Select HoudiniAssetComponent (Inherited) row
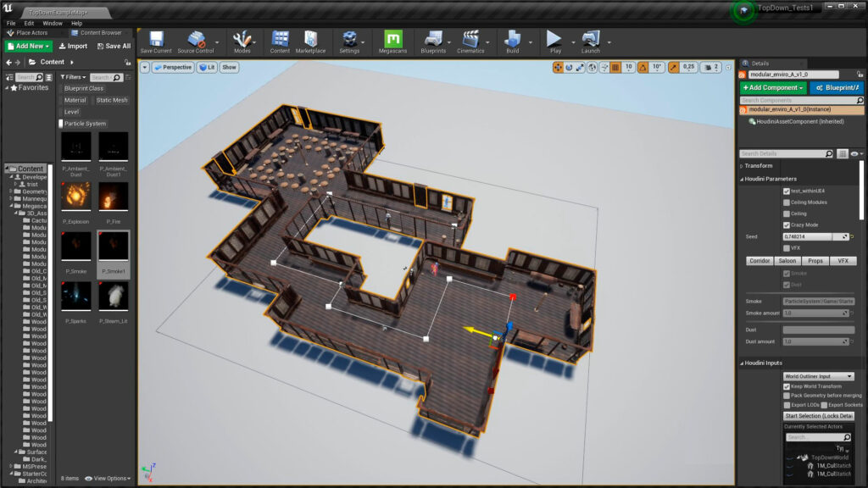Viewport: 868px width, 488px height. click(800, 122)
